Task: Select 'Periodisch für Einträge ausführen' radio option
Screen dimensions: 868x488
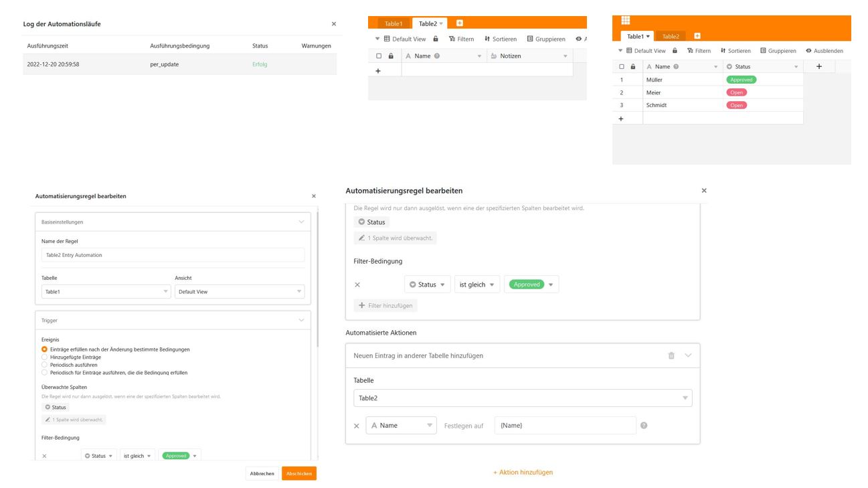Action: point(45,373)
